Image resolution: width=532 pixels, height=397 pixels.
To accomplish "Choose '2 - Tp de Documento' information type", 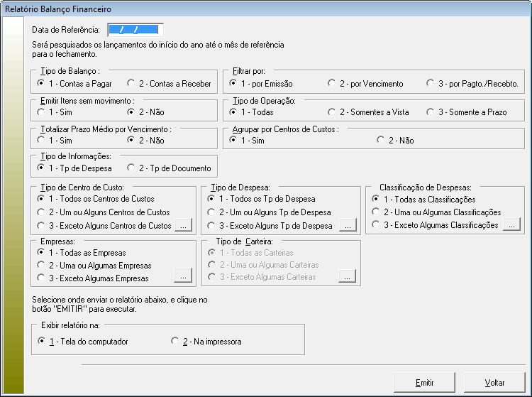I will pos(132,168).
